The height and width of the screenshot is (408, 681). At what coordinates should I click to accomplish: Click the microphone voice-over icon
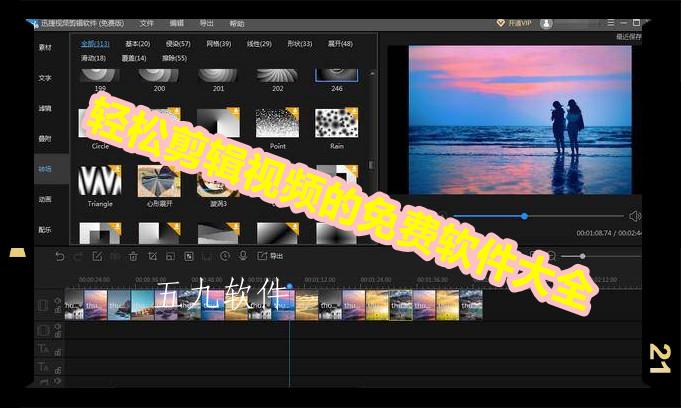click(x=242, y=256)
